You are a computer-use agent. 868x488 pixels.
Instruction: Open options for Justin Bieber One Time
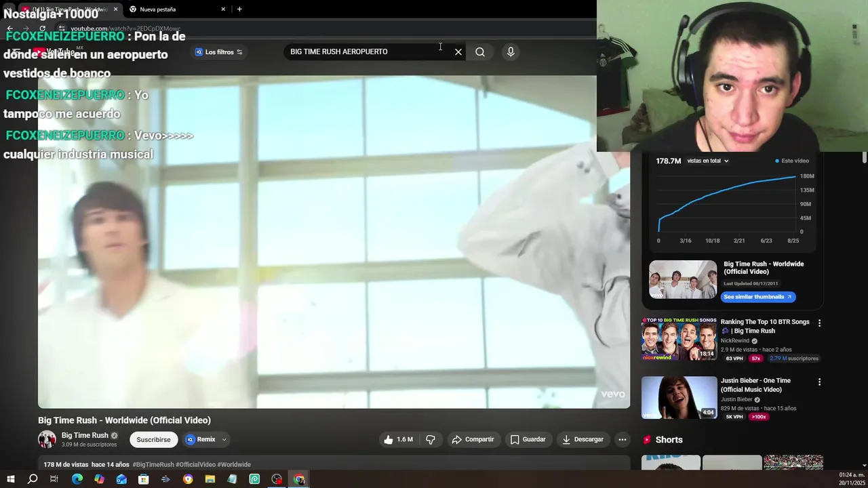click(x=819, y=382)
